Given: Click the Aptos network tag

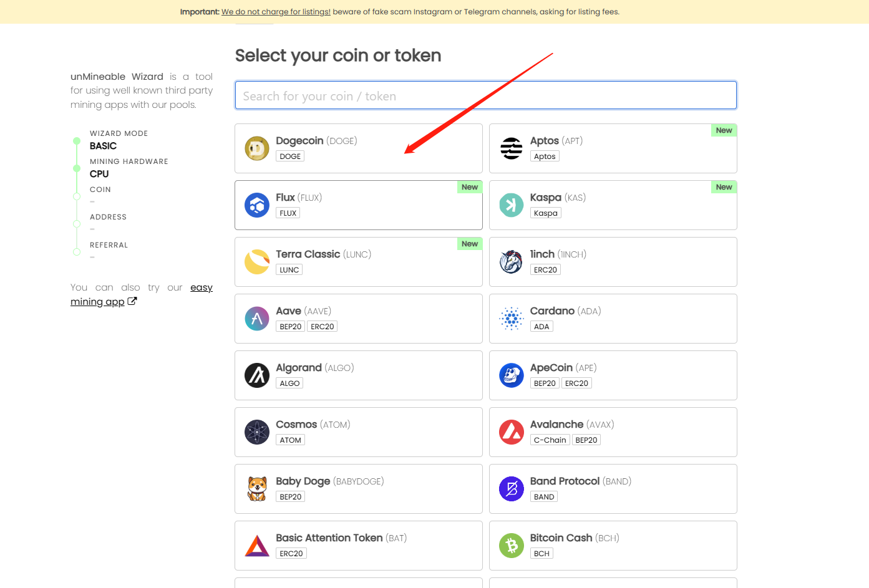Looking at the screenshot, I should [x=545, y=157].
